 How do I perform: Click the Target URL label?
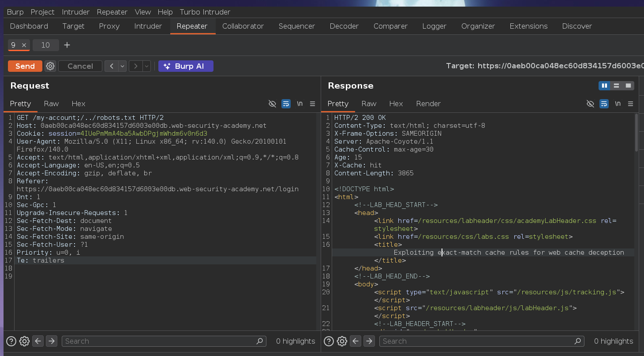545,66
